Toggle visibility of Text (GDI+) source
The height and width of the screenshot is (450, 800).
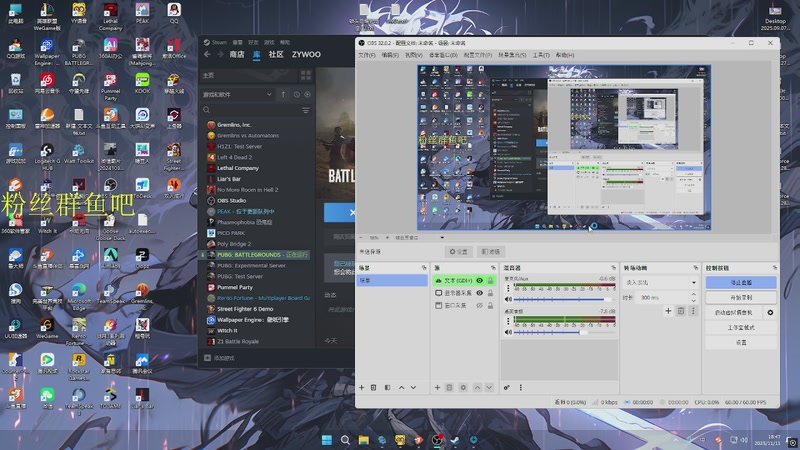[480, 281]
